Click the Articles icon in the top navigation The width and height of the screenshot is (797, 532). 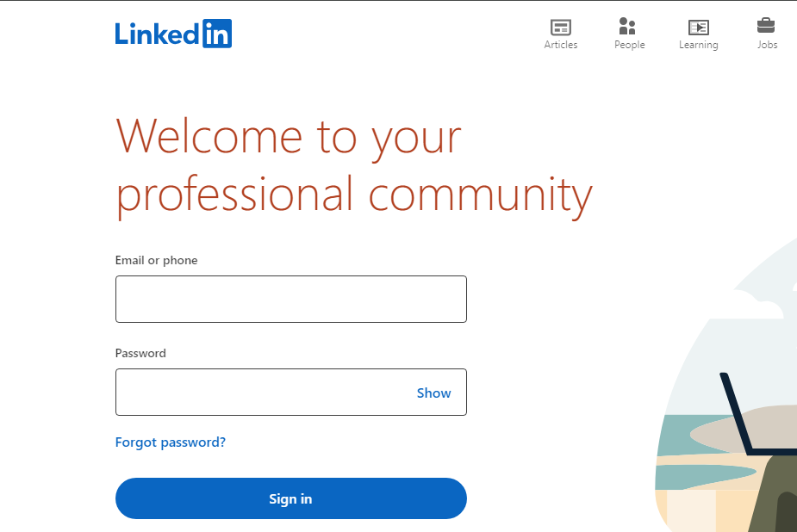click(x=561, y=28)
